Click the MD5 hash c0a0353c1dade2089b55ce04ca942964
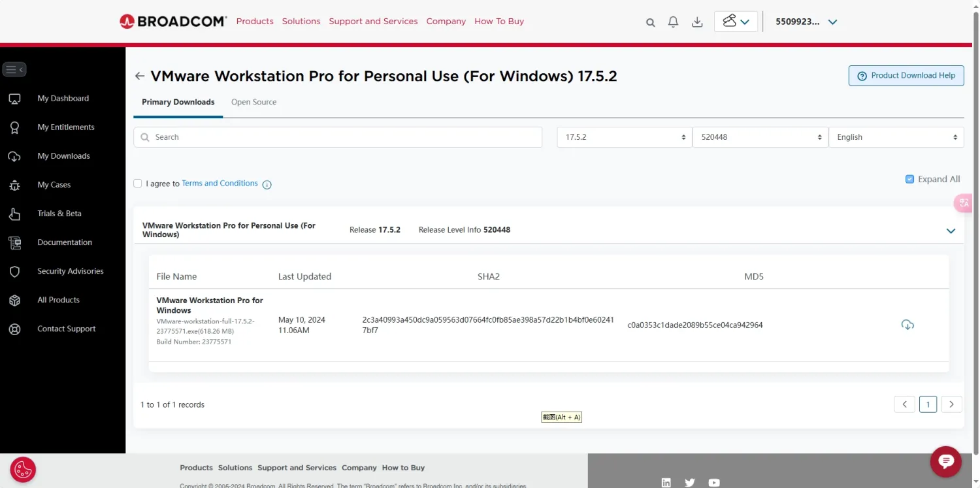This screenshot has width=980, height=488. [695, 325]
